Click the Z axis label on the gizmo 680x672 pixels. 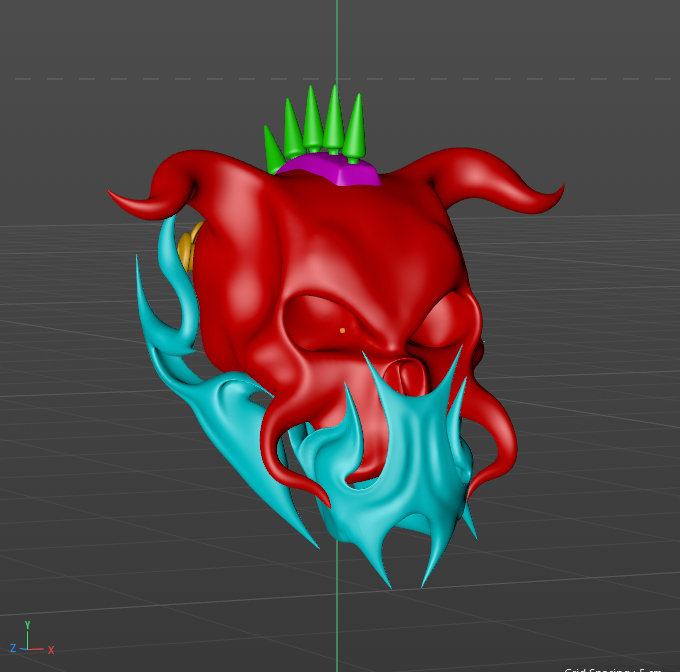pyautogui.click(x=13, y=648)
